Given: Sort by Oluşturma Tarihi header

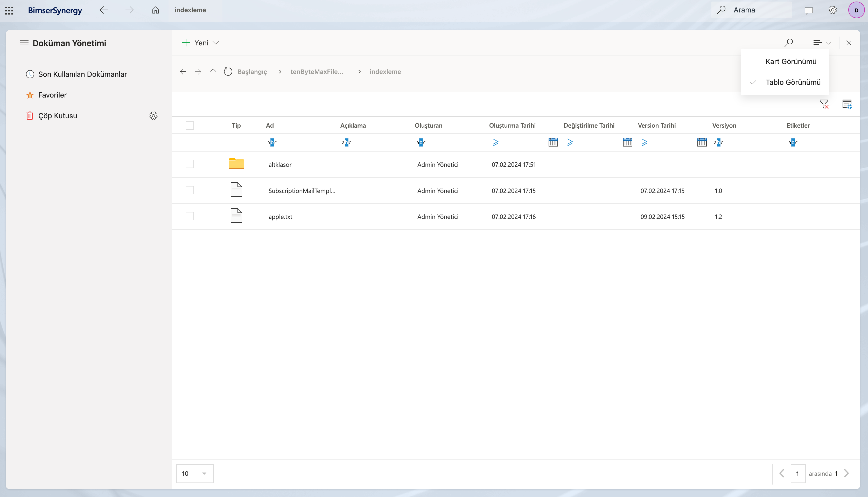Looking at the screenshot, I should [512, 125].
